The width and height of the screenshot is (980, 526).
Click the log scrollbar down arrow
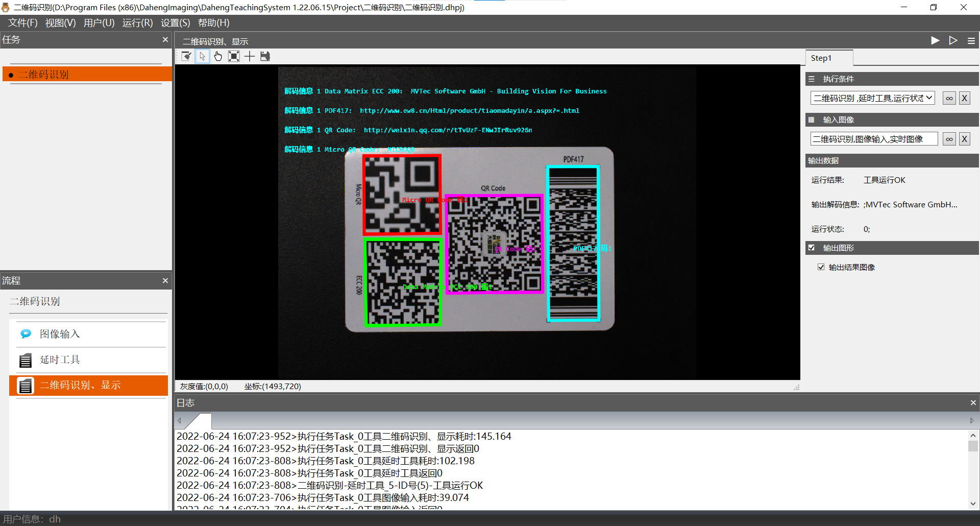click(973, 504)
